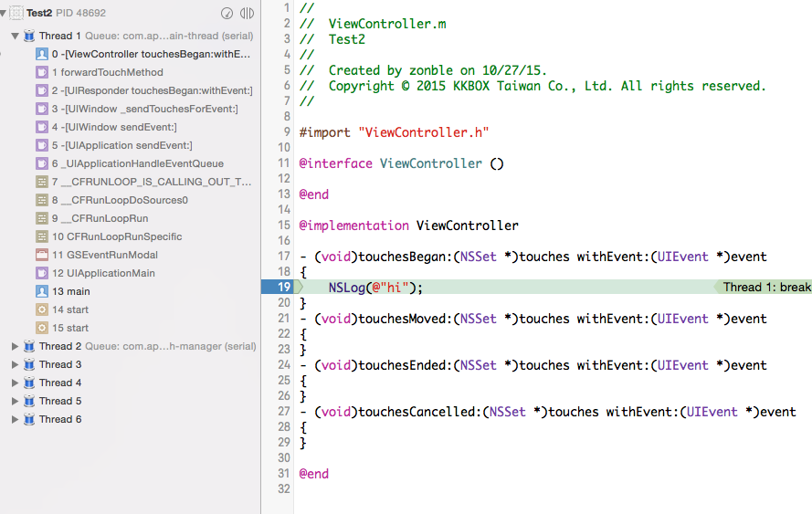This screenshot has width=812, height=514.
Task: Click the spool icon next to Thread 1
Action: click(x=30, y=36)
